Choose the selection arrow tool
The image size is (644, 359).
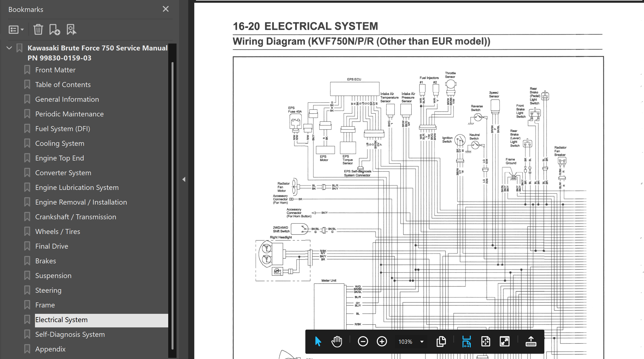click(318, 342)
